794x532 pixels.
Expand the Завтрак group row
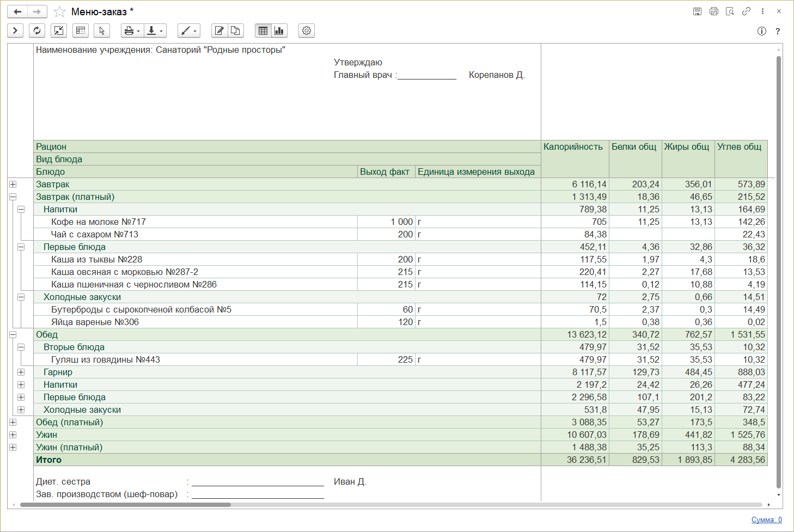tap(13, 185)
